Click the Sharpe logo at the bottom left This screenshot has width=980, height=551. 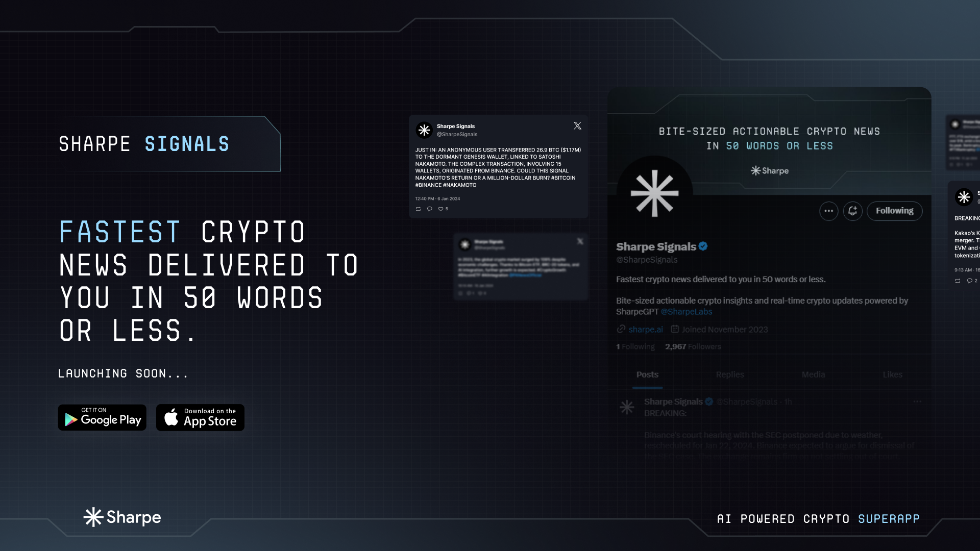122,517
